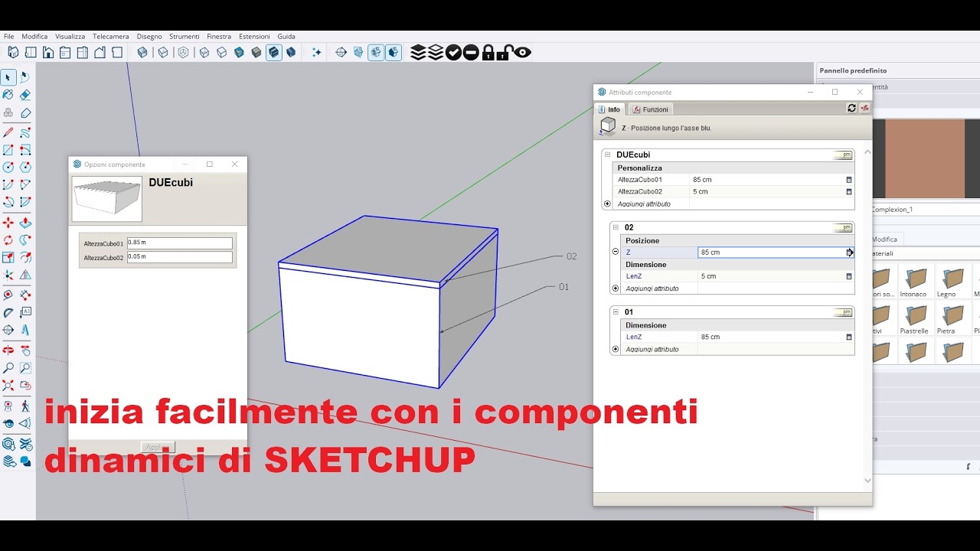Open the Telecamera menu

111,36
